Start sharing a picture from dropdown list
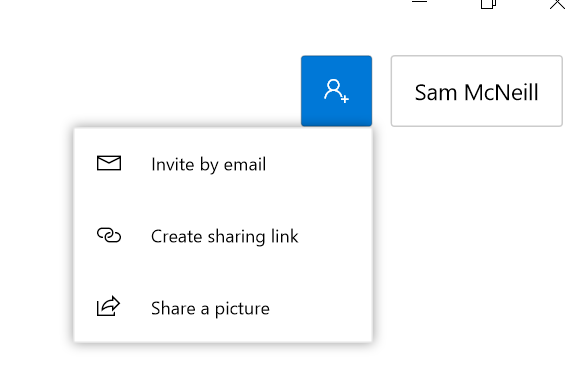This screenshot has width=583, height=369. coord(223,308)
